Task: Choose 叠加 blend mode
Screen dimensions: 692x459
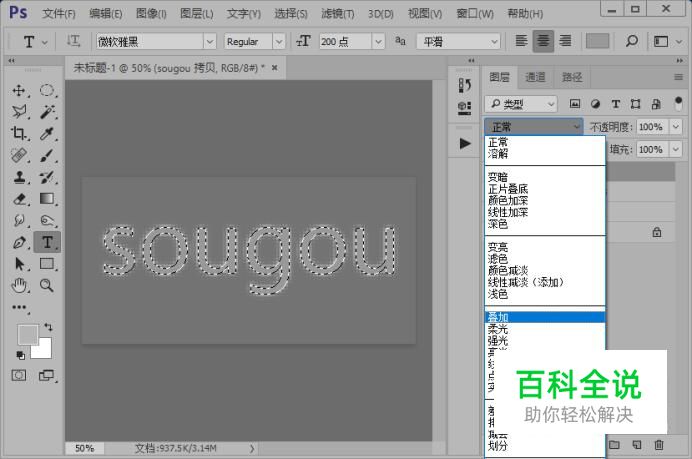Action: (x=545, y=317)
